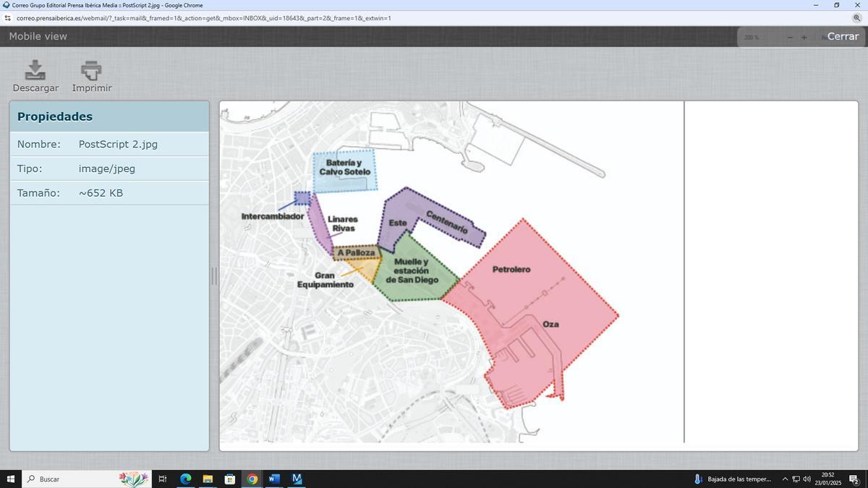Click the Task View taskbar icon

(x=163, y=479)
